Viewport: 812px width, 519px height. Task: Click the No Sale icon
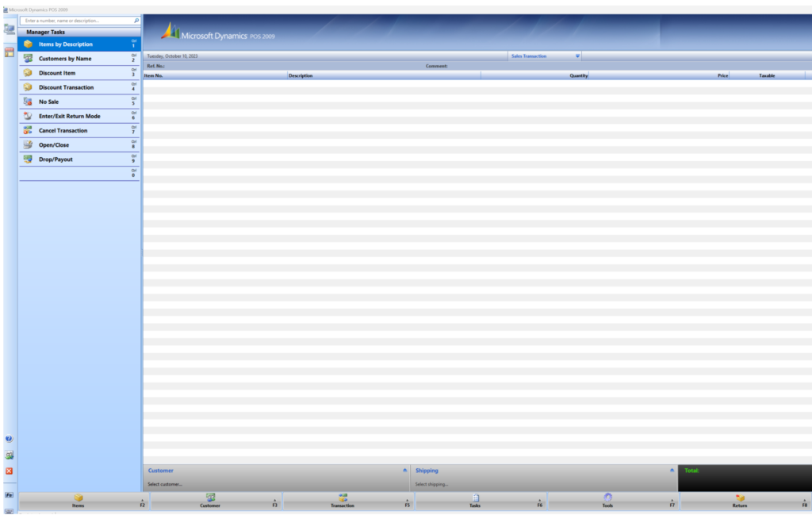(x=28, y=102)
